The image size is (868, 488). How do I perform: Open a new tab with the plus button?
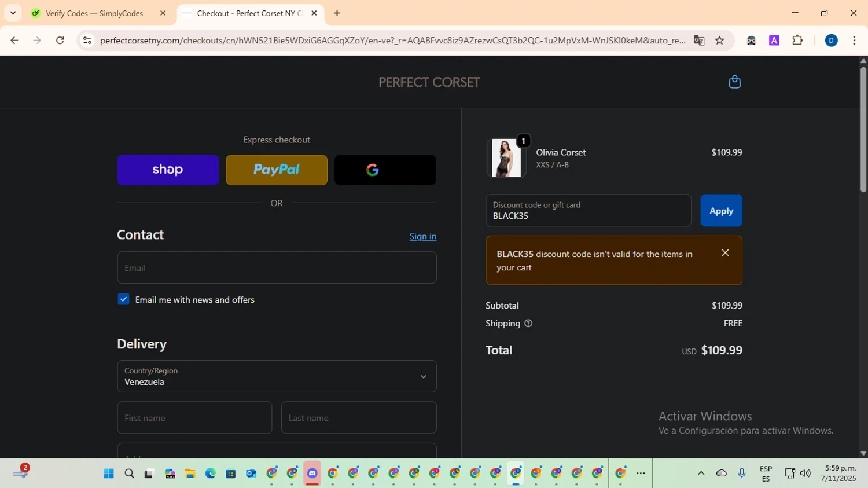[x=337, y=13]
